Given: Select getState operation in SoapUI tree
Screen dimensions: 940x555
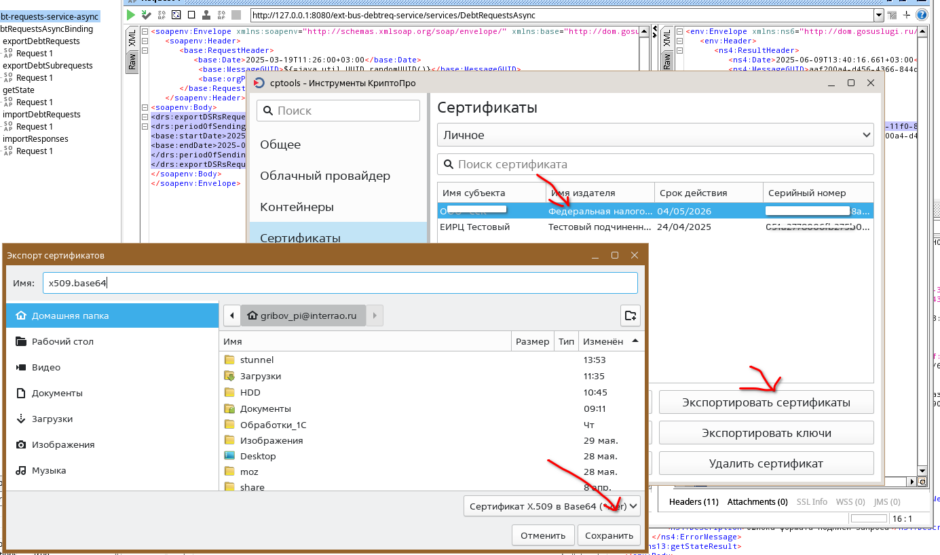Looking at the screenshot, I should click(18, 90).
